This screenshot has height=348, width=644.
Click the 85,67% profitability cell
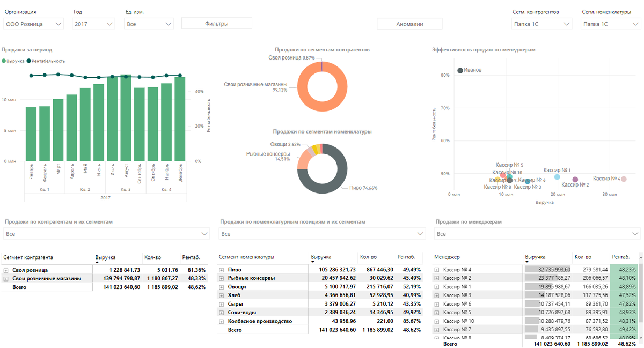click(x=411, y=321)
